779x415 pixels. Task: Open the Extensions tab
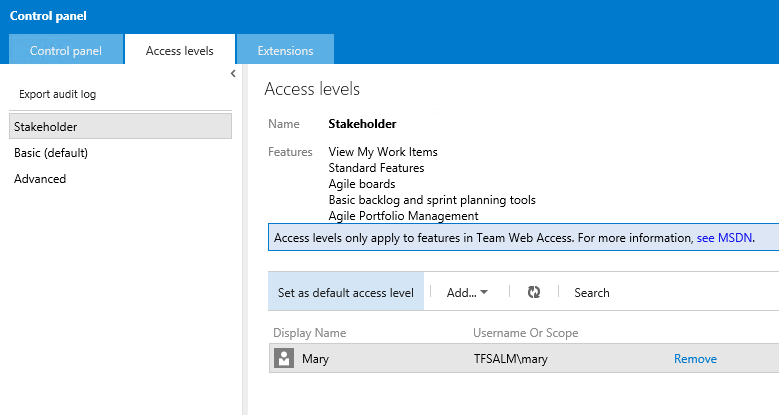pyautogui.click(x=285, y=50)
